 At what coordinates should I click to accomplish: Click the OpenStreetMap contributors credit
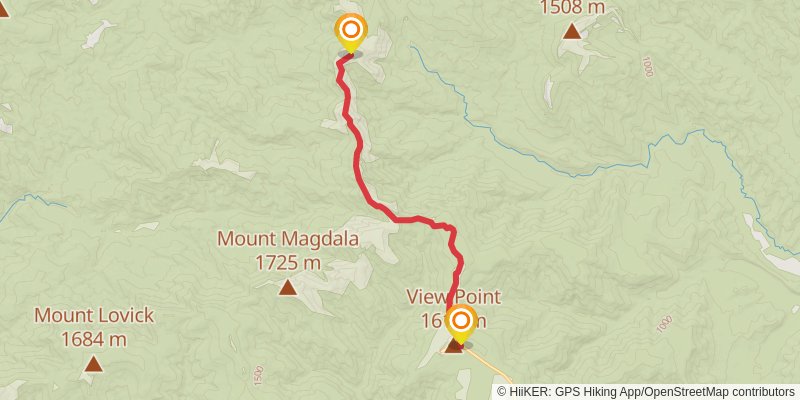[718, 392]
